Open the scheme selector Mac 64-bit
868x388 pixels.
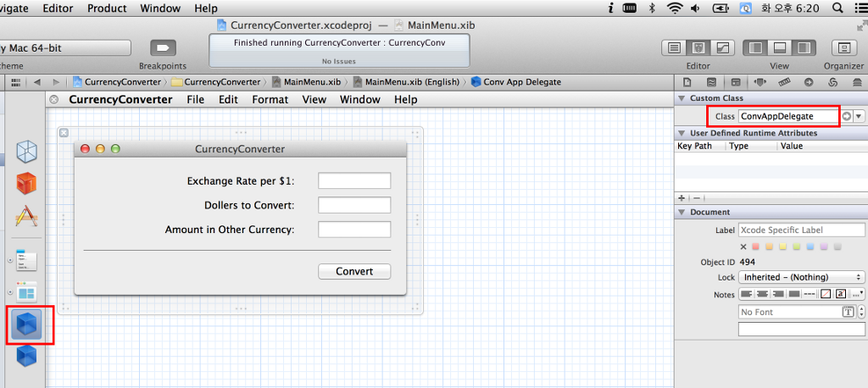[x=65, y=48]
